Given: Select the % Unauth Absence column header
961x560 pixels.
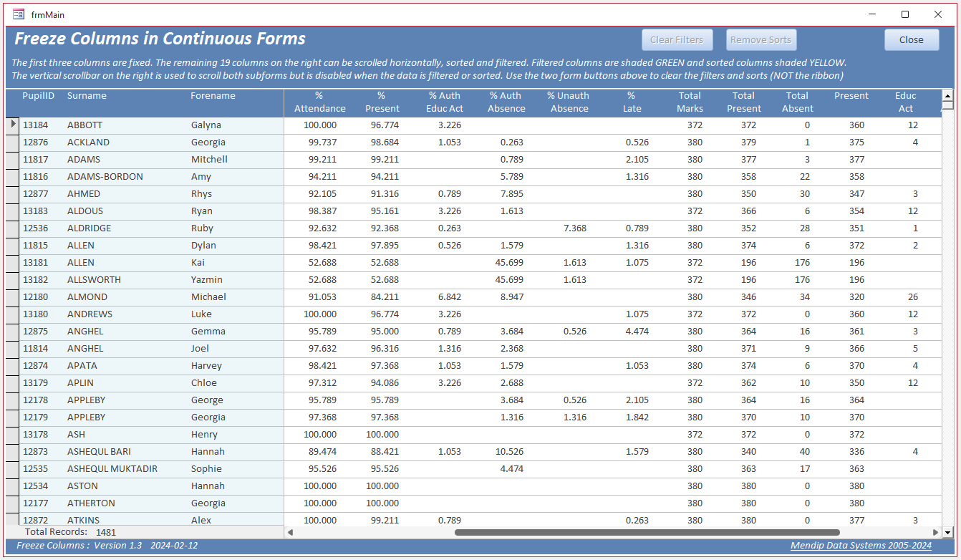Looking at the screenshot, I should pos(569,102).
